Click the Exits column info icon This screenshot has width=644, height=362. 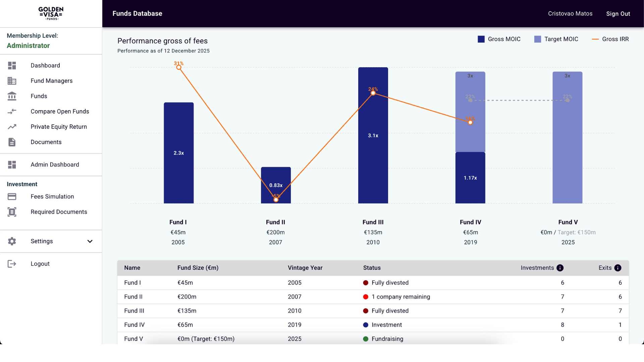pyautogui.click(x=618, y=268)
